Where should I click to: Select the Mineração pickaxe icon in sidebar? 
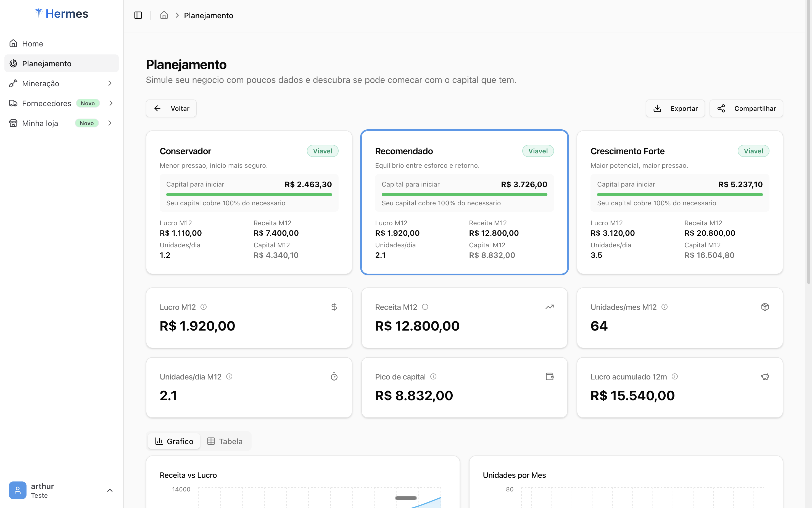[14, 83]
